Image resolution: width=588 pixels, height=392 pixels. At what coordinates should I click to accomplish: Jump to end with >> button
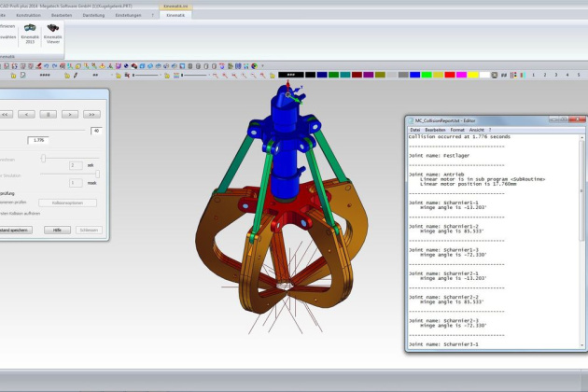(91, 114)
